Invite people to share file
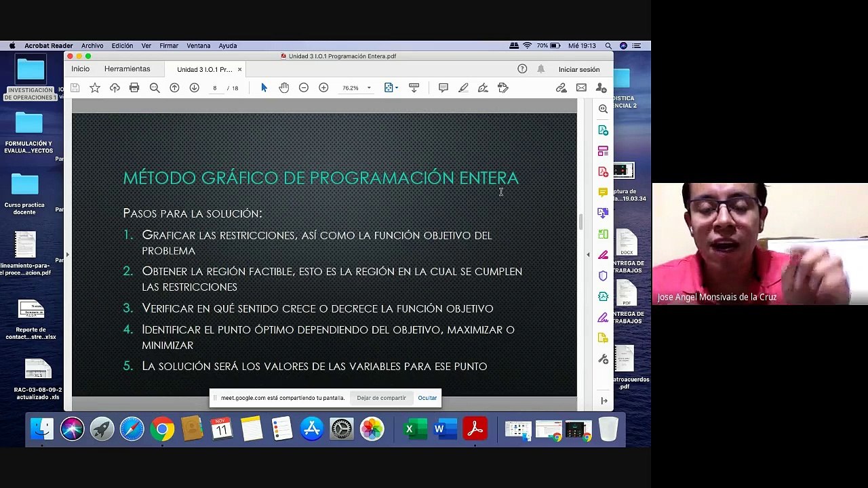The width and height of the screenshot is (868, 488). (x=601, y=88)
